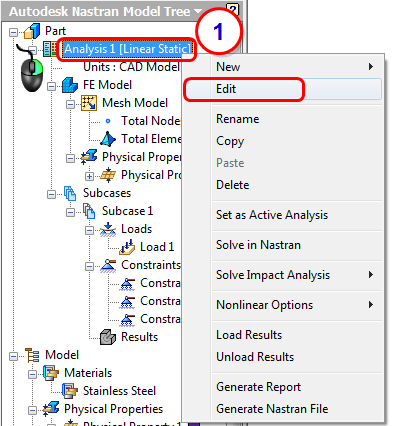Collapse the Subcase 1 branch
The height and width of the screenshot is (426, 416).
70,212
